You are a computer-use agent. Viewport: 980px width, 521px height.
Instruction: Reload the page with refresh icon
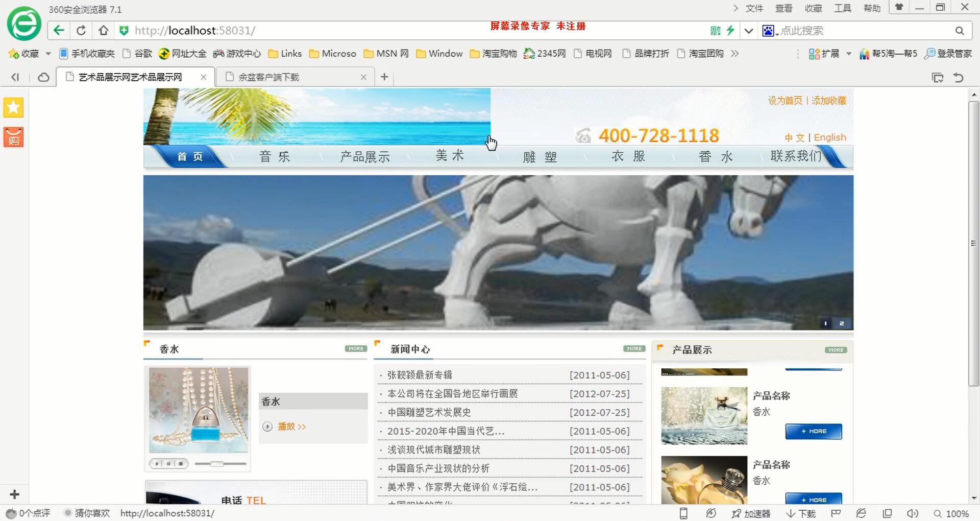point(81,31)
